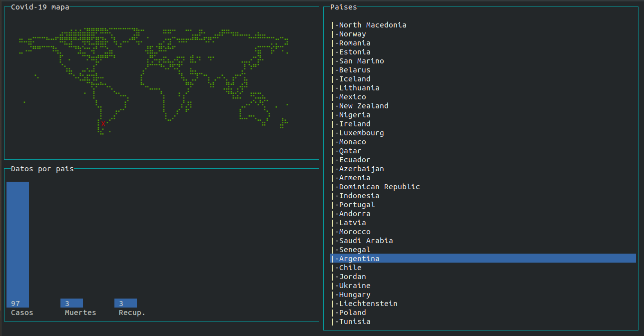Select the highlighted Argentina entry
644x336 pixels.
coord(355,258)
